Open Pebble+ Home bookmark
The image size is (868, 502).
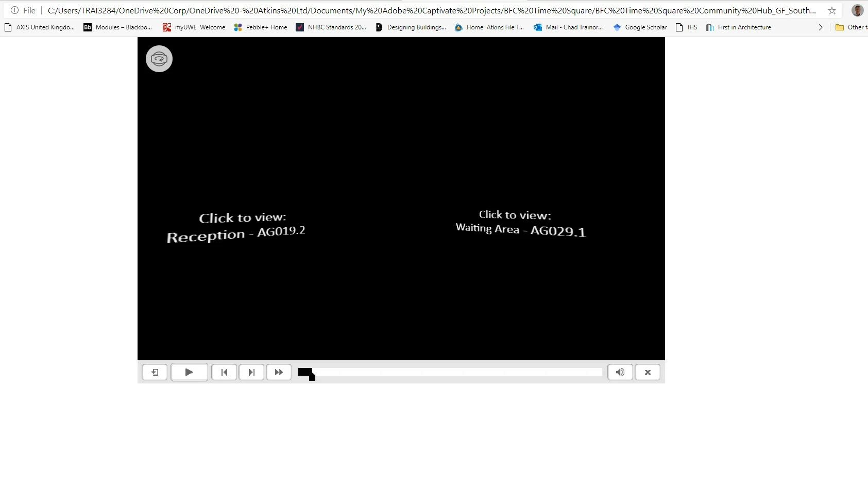tap(261, 27)
